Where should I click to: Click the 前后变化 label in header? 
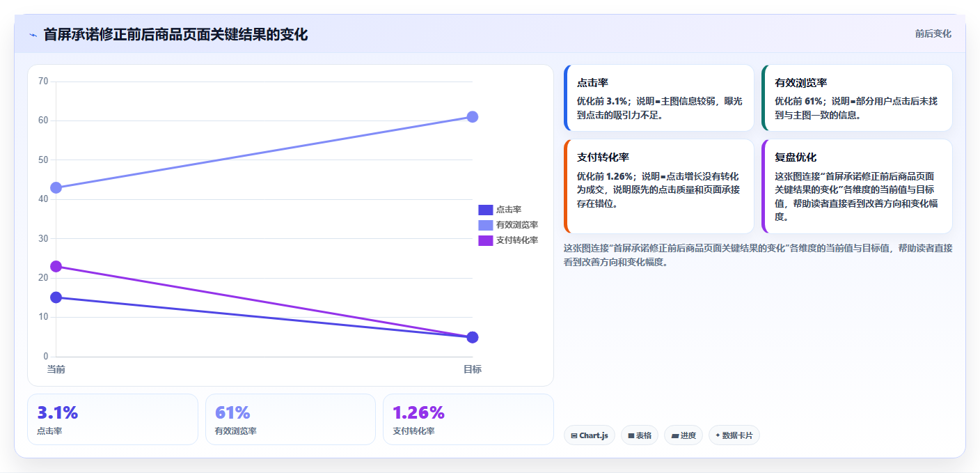[x=933, y=34]
